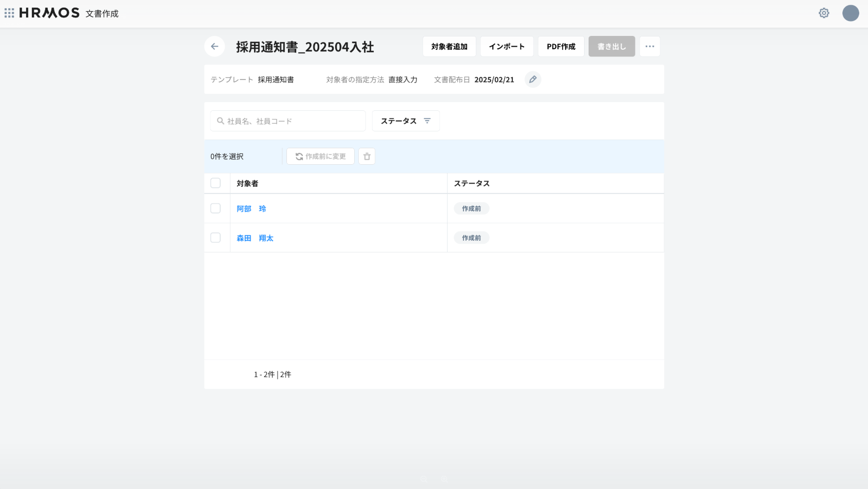
Task: Click the インポート button
Action: 507,47
